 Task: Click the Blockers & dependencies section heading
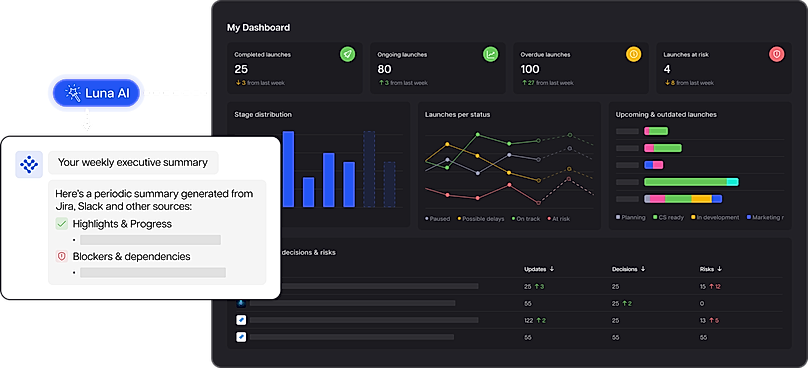(131, 256)
